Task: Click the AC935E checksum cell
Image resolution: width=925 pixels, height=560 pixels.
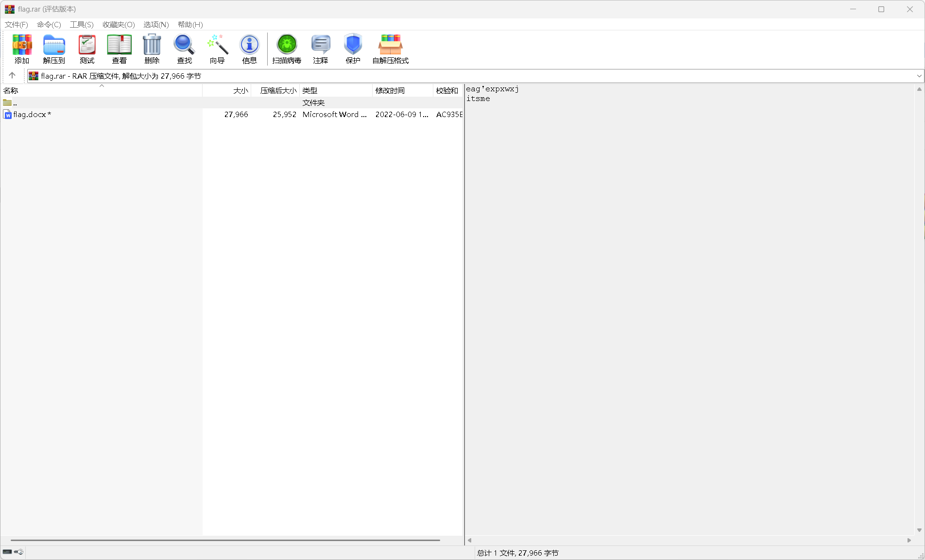Action: tap(449, 115)
